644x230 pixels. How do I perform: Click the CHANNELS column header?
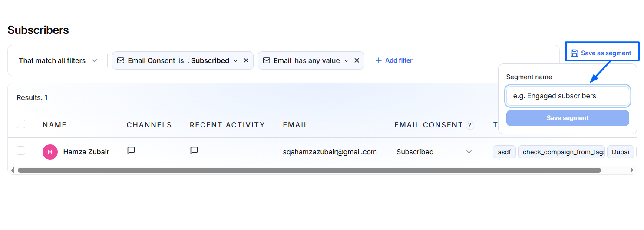[x=149, y=125]
